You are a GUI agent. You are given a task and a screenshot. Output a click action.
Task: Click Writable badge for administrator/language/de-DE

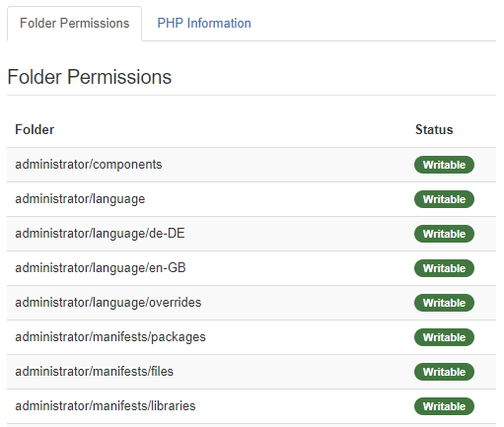pos(444,234)
